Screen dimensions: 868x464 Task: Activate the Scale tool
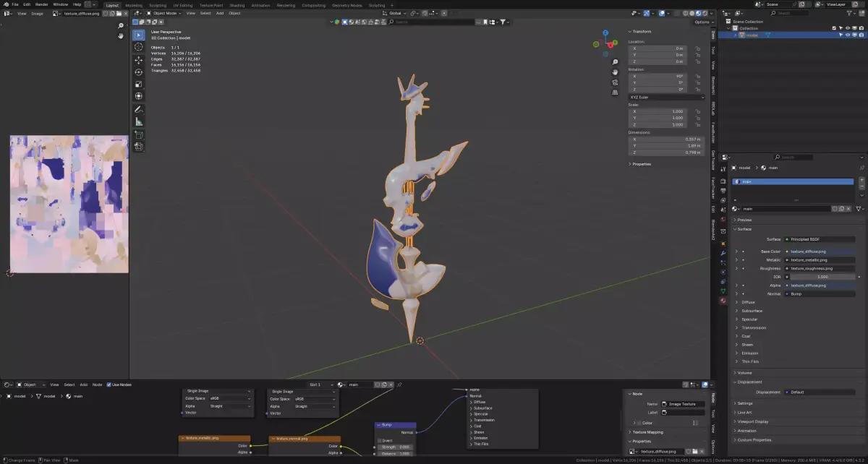[139, 84]
